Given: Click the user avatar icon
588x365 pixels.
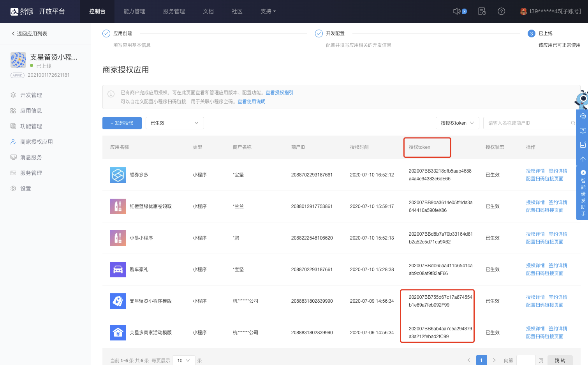Looking at the screenshot, I should [524, 11].
